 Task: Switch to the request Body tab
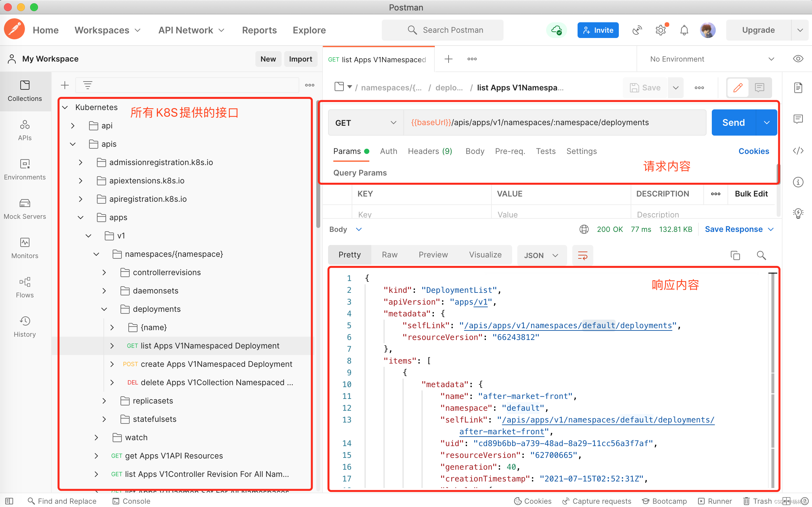(x=475, y=151)
